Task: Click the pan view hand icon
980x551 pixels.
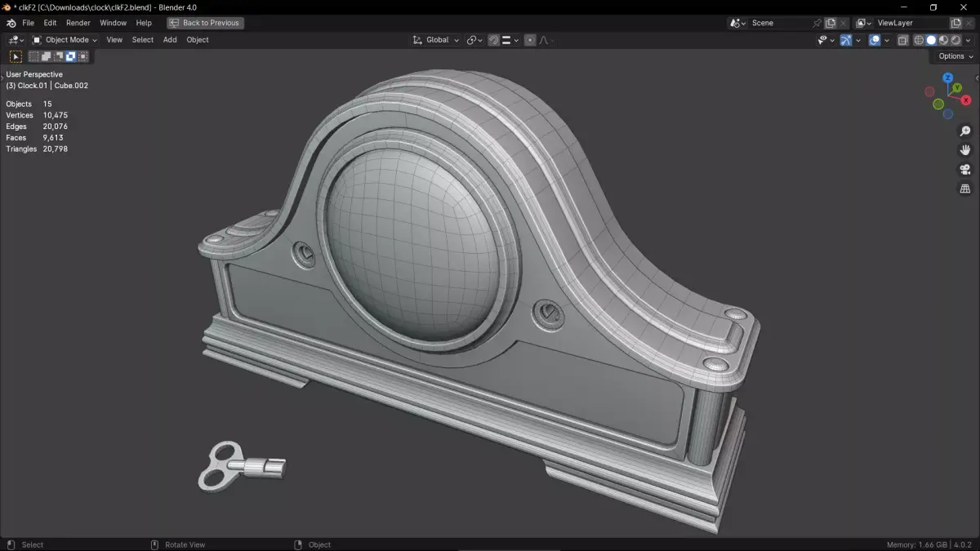Action: pos(964,150)
